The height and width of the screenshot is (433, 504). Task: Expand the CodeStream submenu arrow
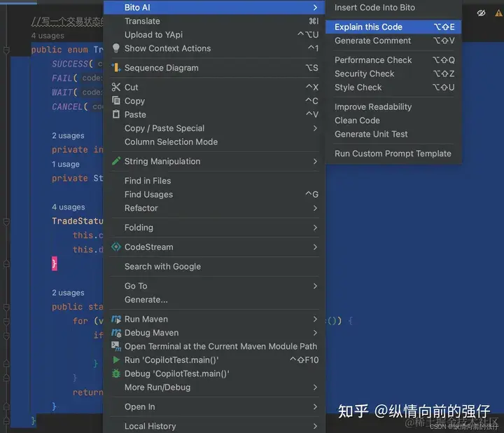315,247
